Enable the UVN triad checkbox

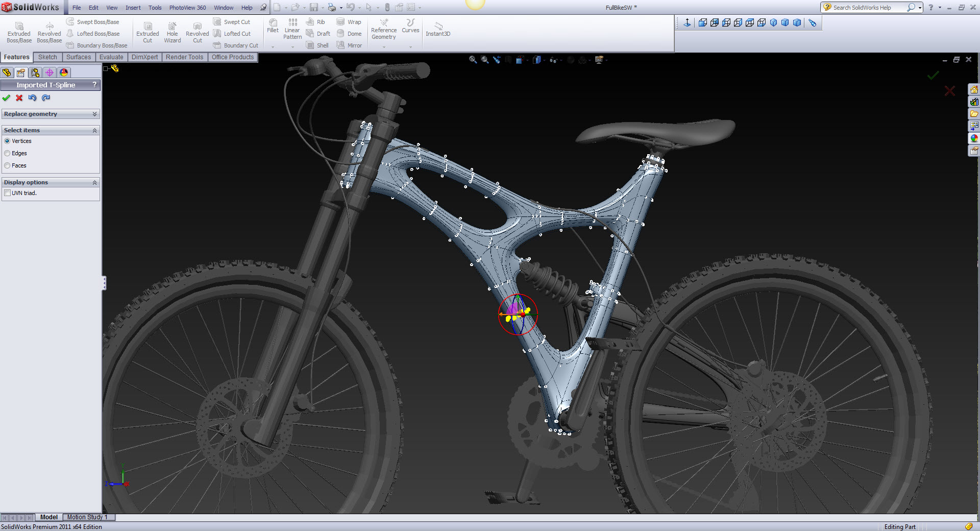coord(7,193)
